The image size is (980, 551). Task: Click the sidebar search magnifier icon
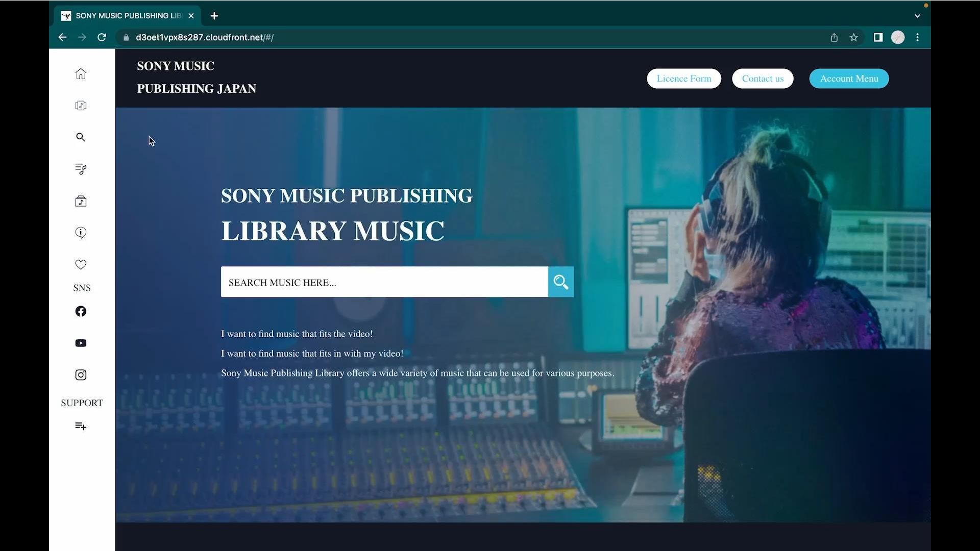coord(81,137)
